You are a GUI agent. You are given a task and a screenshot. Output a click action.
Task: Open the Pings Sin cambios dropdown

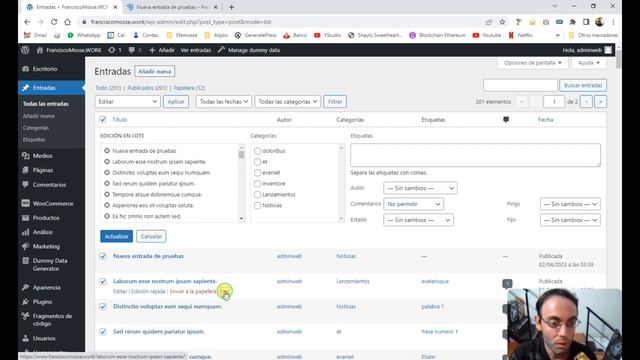pyautogui.click(x=570, y=204)
